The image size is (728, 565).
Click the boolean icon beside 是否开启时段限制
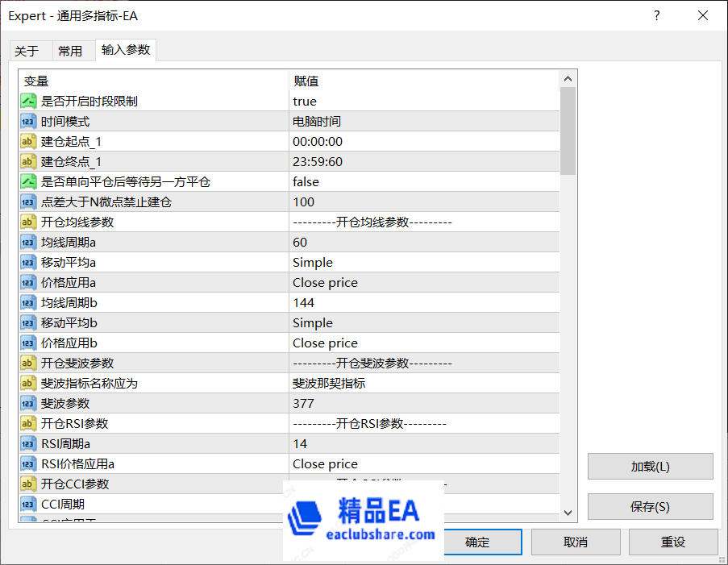coord(29,101)
